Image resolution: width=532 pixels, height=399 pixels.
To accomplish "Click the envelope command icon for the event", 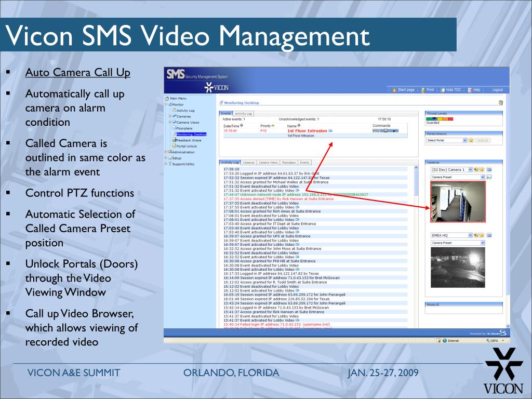I will [x=386, y=130].
